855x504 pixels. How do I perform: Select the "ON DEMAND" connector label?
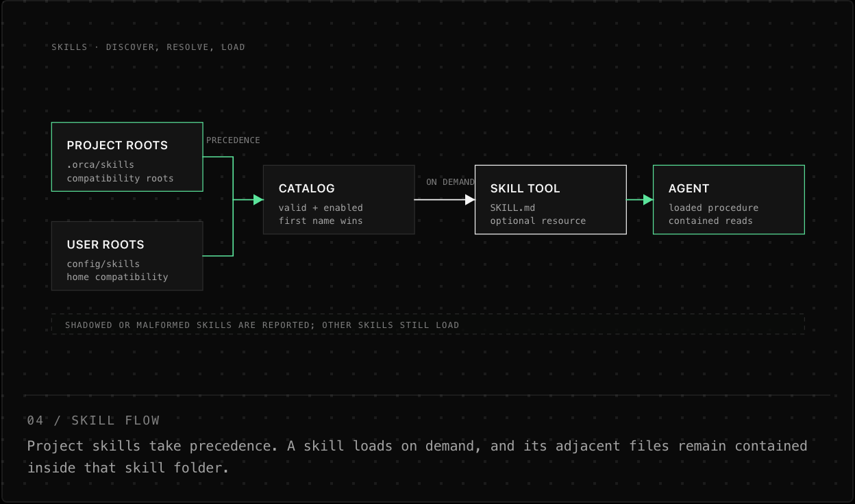tap(450, 182)
